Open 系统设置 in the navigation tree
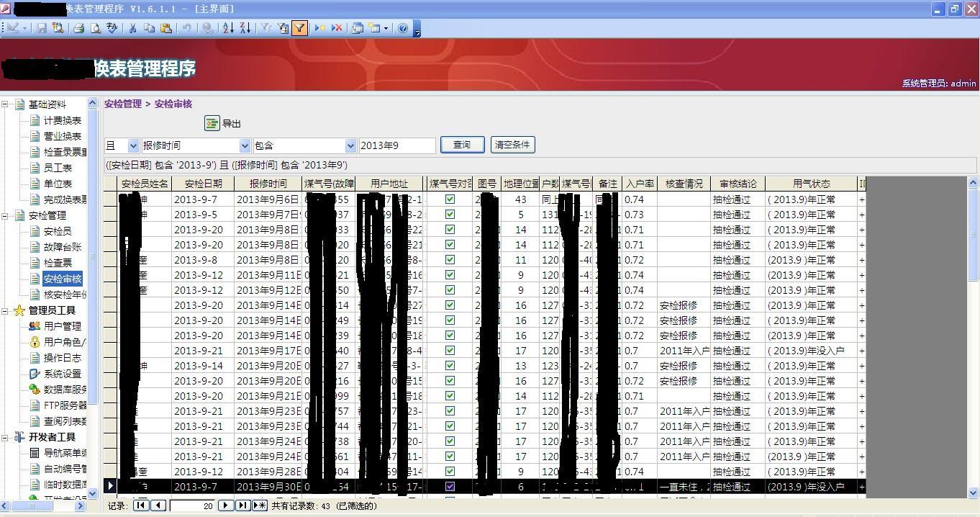Image resolution: width=980 pixels, height=517 pixels. 63,374
